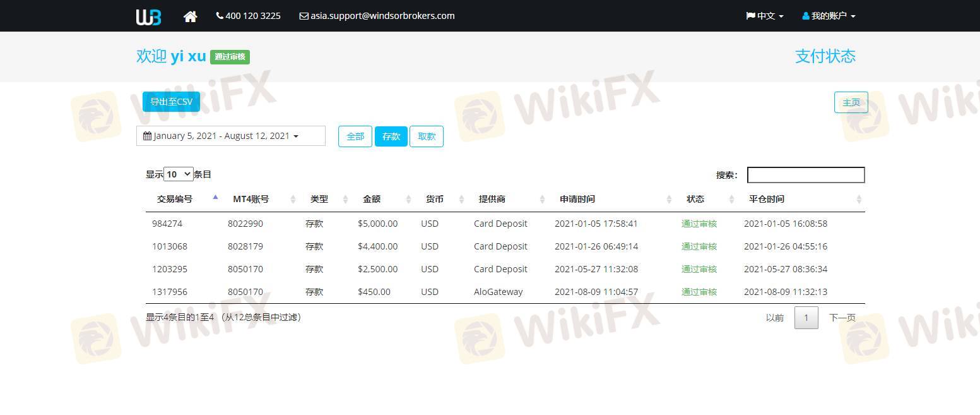Viewport: 980px width, 415px height.
Task: Click the 导出至CSV export button
Action: (x=171, y=102)
